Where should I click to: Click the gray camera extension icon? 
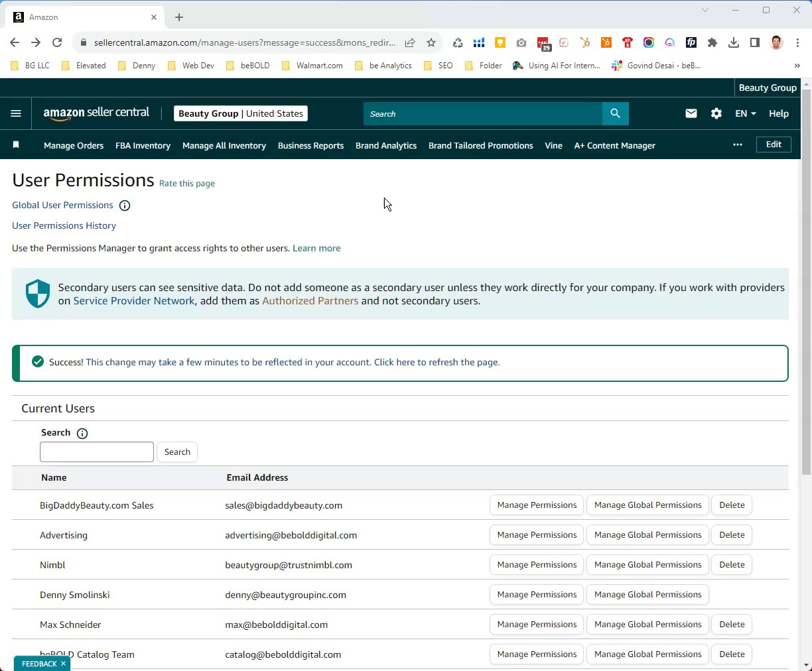click(x=521, y=42)
